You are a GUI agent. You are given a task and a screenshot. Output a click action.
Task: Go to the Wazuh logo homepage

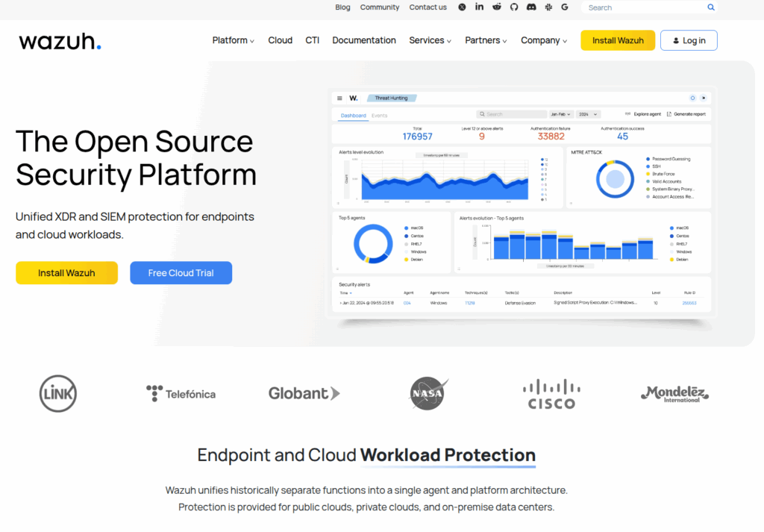tap(60, 41)
